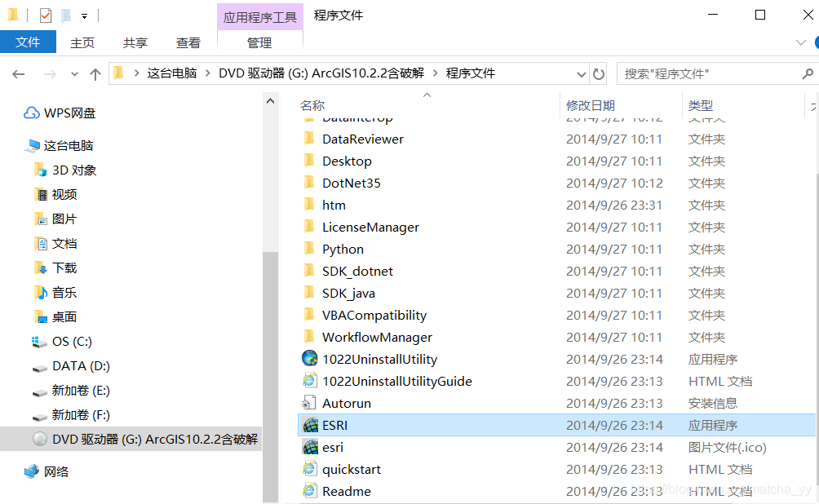Click the 这台电脑 computer icon in sidebar
This screenshot has height=504, width=819.
pos(33,146)
